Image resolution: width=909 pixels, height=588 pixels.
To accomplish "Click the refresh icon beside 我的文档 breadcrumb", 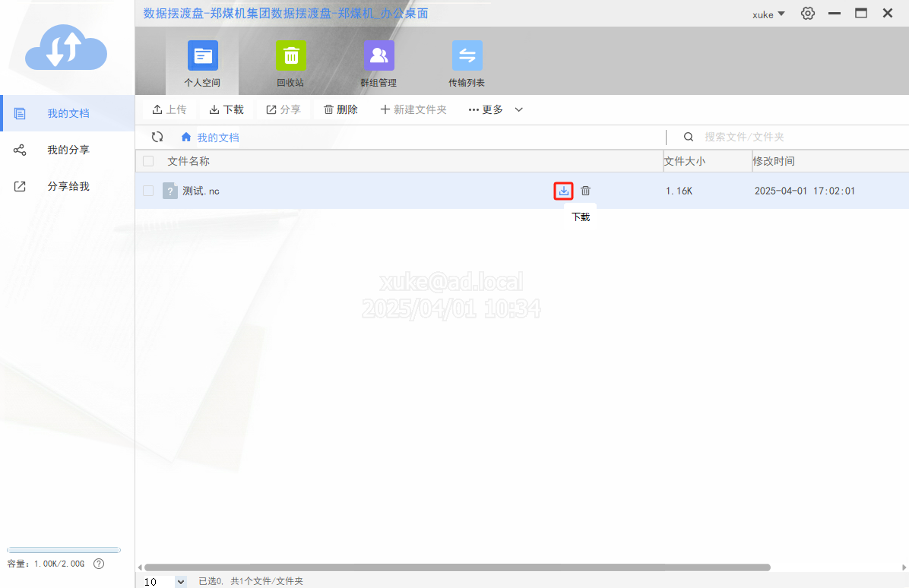I will [x=157, y=137].
